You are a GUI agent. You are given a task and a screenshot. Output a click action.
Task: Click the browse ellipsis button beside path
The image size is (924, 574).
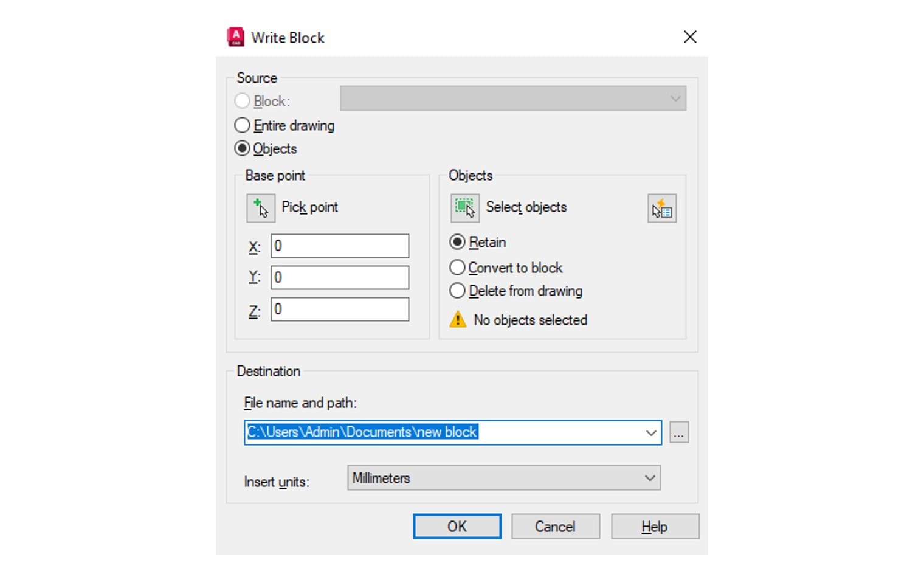[679, 432]
